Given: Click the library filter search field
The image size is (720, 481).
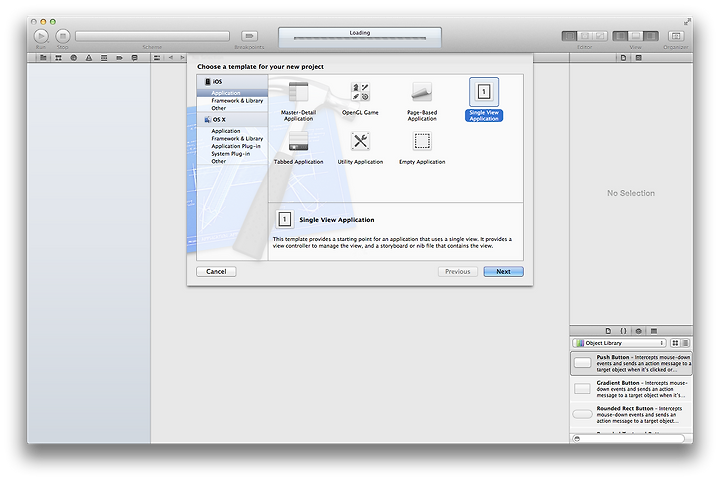Looking at the screenshot, I should 628,439.
